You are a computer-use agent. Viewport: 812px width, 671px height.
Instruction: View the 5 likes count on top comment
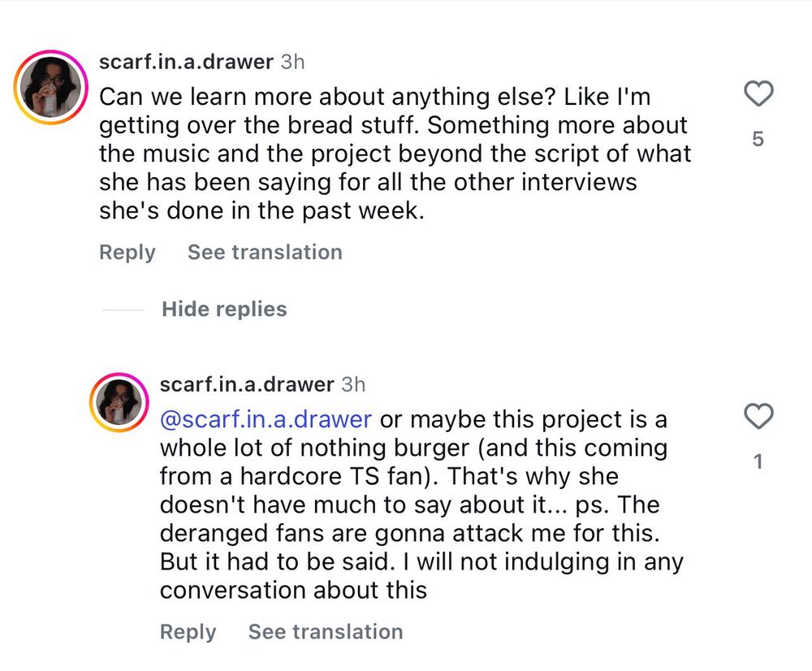click(x=758, y=140)
